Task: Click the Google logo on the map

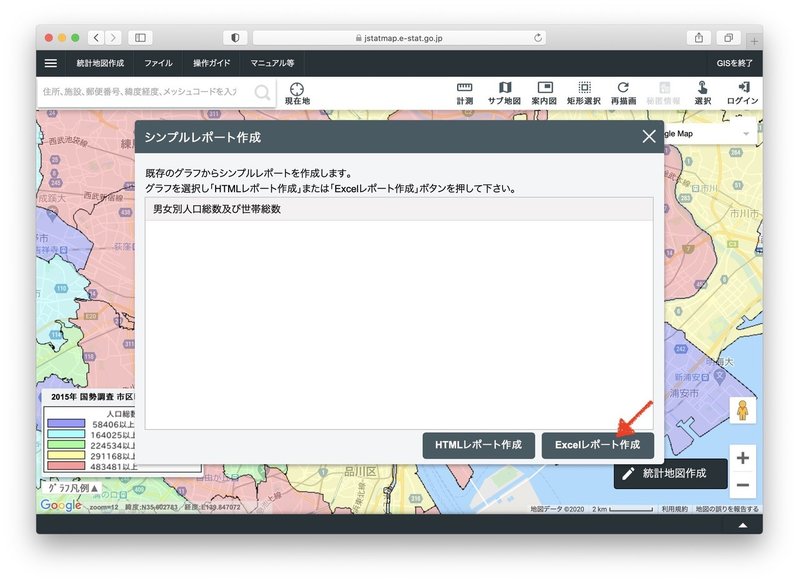Action: pyautogui.click(x=61, y=505)
